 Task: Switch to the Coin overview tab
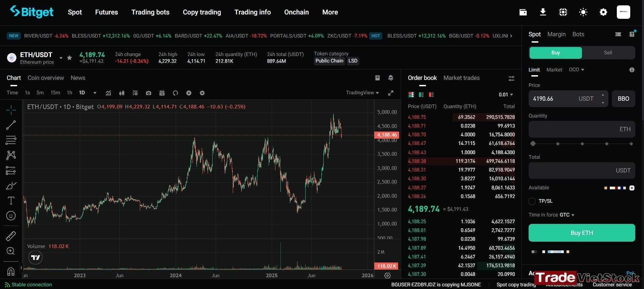(x=46, y=78)
